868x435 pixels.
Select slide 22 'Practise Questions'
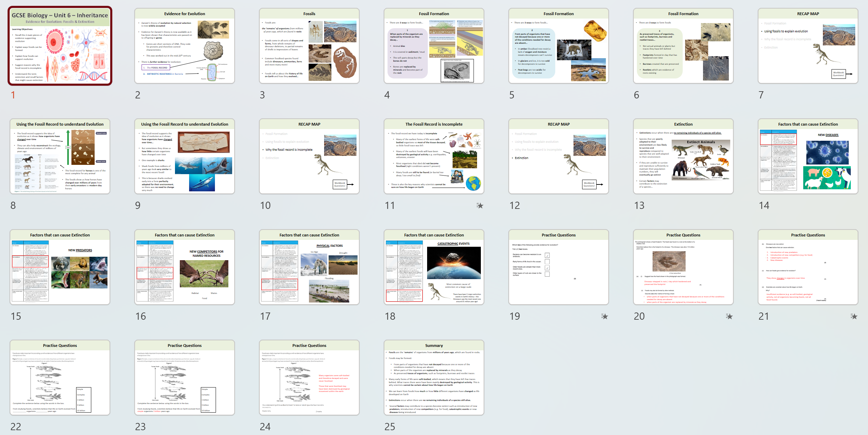(60, 378)
